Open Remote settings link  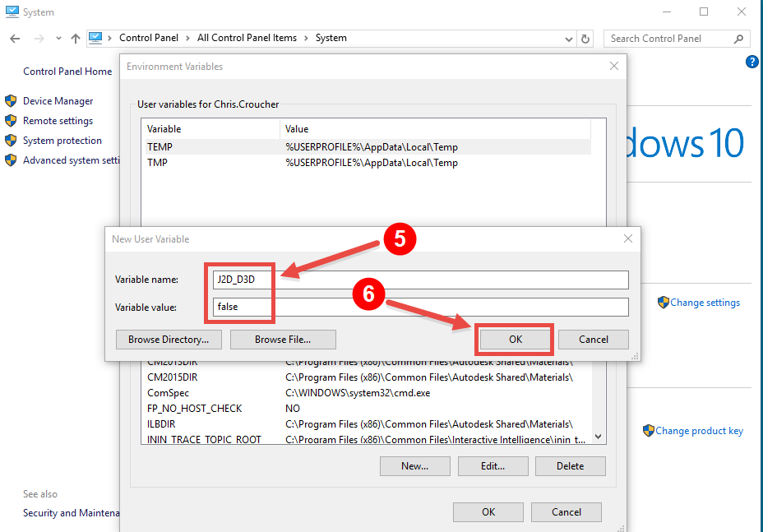click(58, 121)
